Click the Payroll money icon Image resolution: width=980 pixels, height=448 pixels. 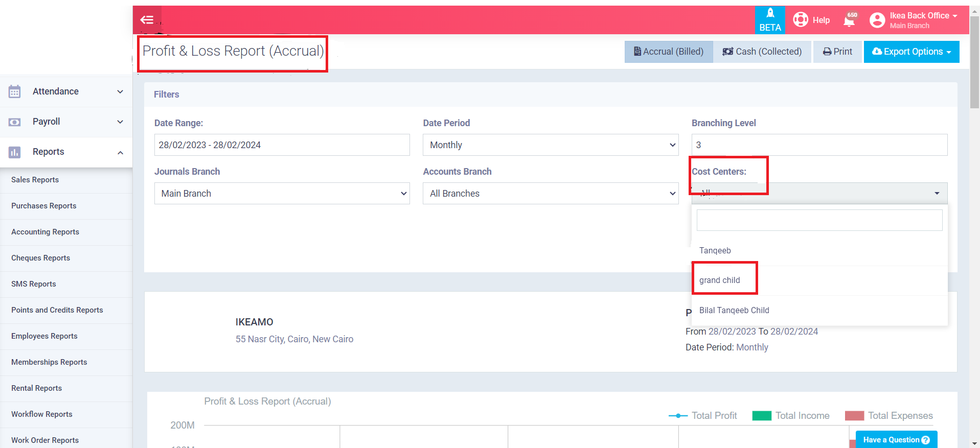pyautogui.click(x=14, y=122)
